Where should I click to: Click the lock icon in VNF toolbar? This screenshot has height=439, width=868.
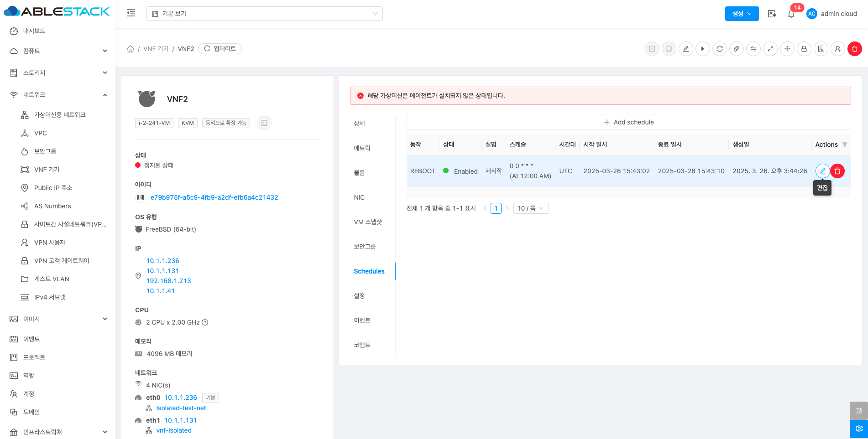point(804,49)
